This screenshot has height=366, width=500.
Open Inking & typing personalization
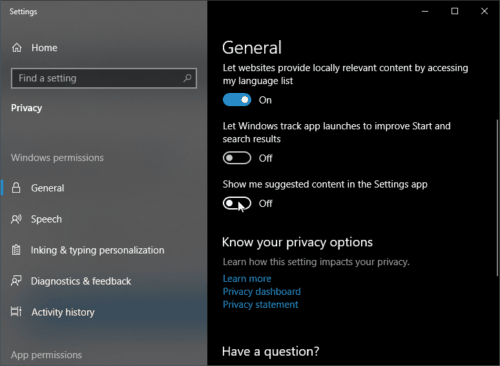(103, 250)
